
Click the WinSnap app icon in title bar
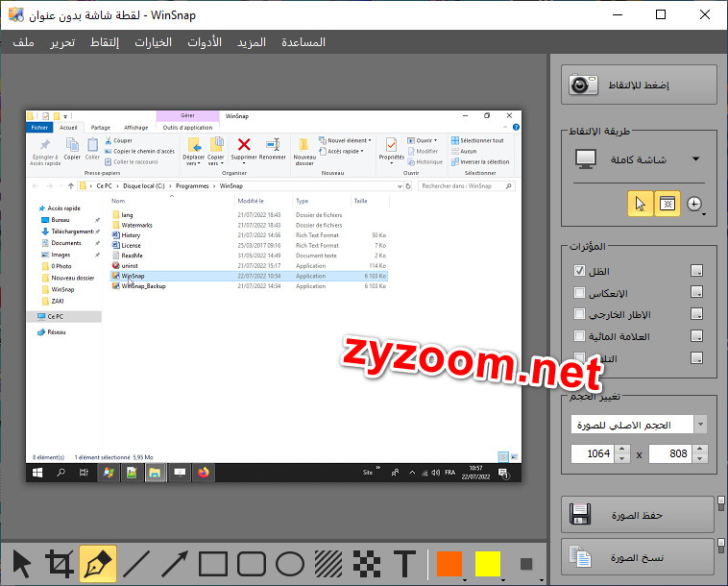click(16, 14)
